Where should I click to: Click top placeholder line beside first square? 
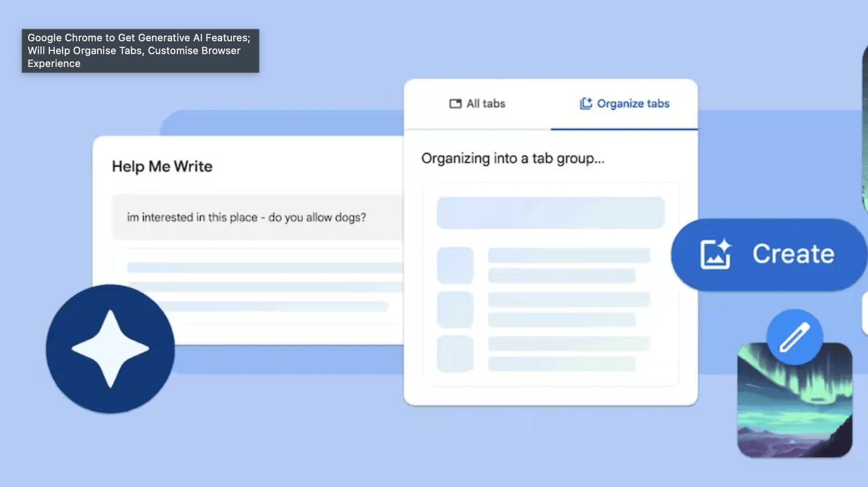(569, 255)
